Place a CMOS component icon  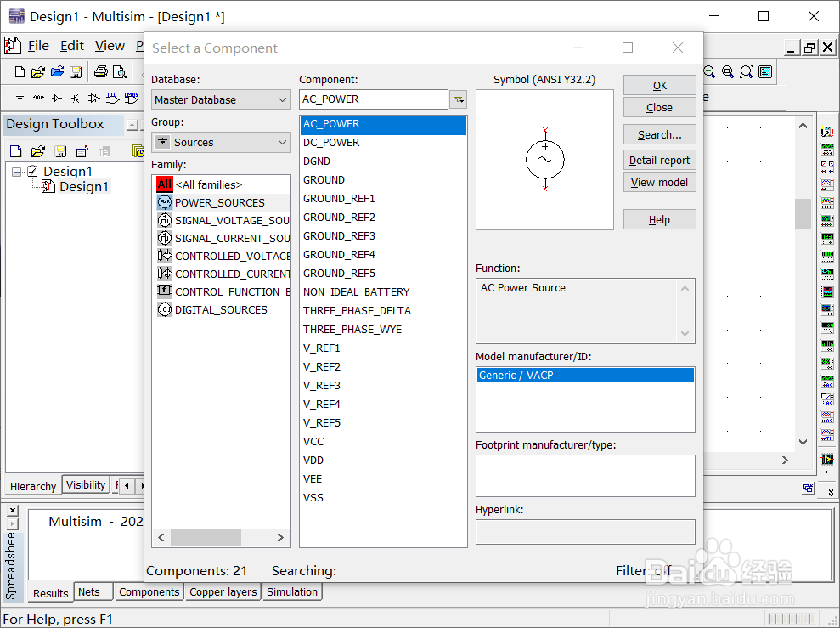tap(132, 98)
